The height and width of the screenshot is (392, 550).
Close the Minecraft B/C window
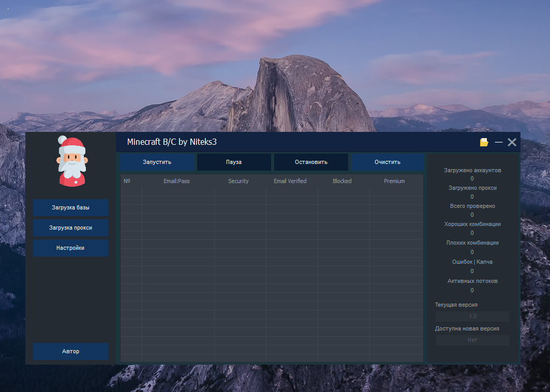(x=512, y=142)
